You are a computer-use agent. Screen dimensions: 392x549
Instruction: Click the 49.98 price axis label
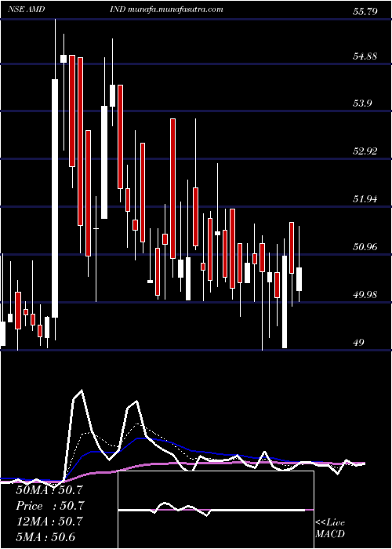click(365, 294)
